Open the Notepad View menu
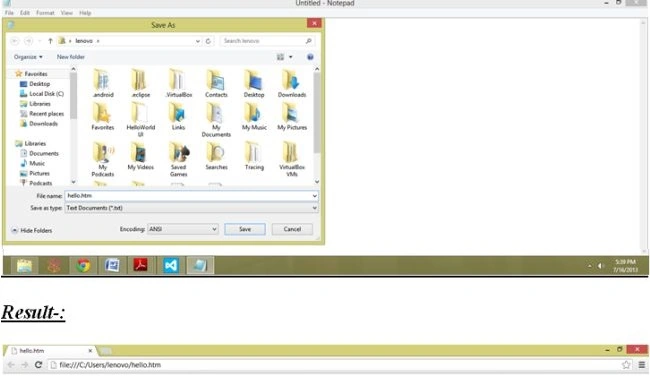This screenshot has height=376, width=650. click(x=66, y=13)
